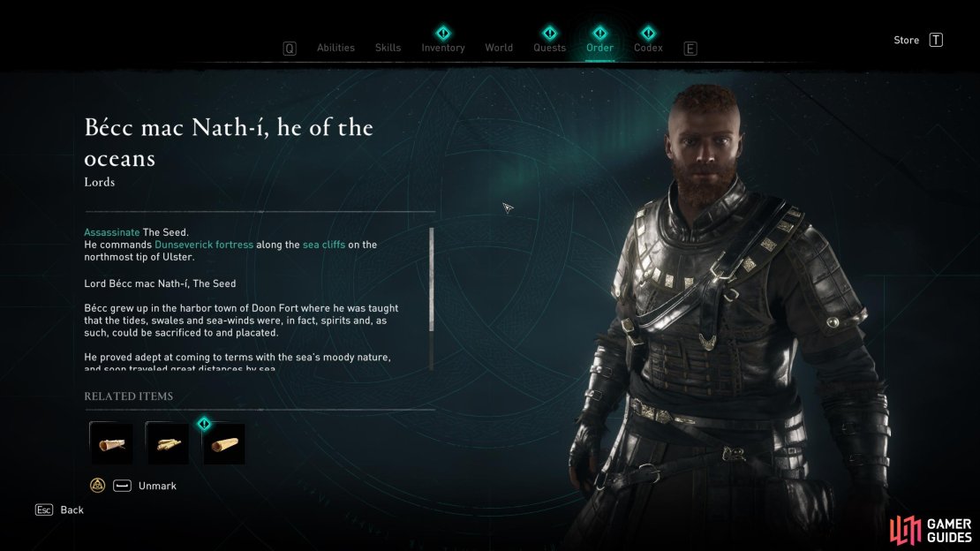Click the gold Order emblem icon near Unmark
The width and height of the screenshot is (980, 551).
point(97,486)
